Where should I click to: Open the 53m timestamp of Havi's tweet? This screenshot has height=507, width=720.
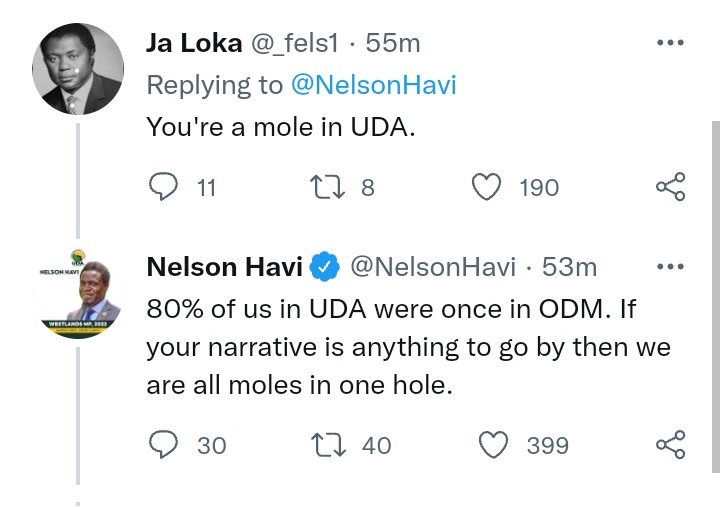point(569,267)
